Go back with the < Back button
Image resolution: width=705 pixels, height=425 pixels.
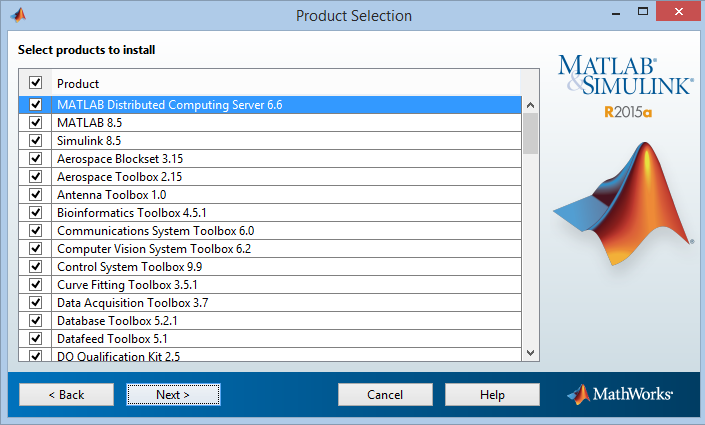(67, 394)
